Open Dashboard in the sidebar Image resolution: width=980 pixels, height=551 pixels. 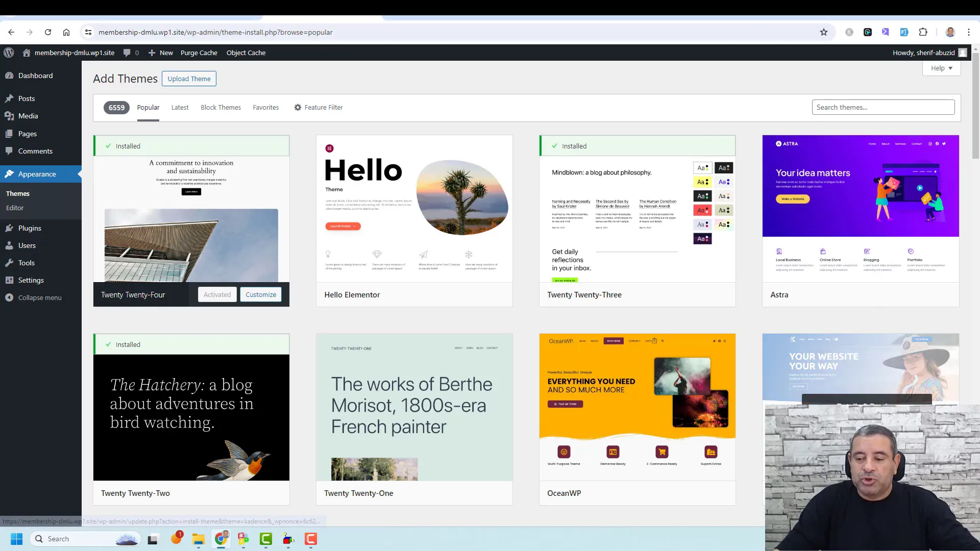pos(41,76)
